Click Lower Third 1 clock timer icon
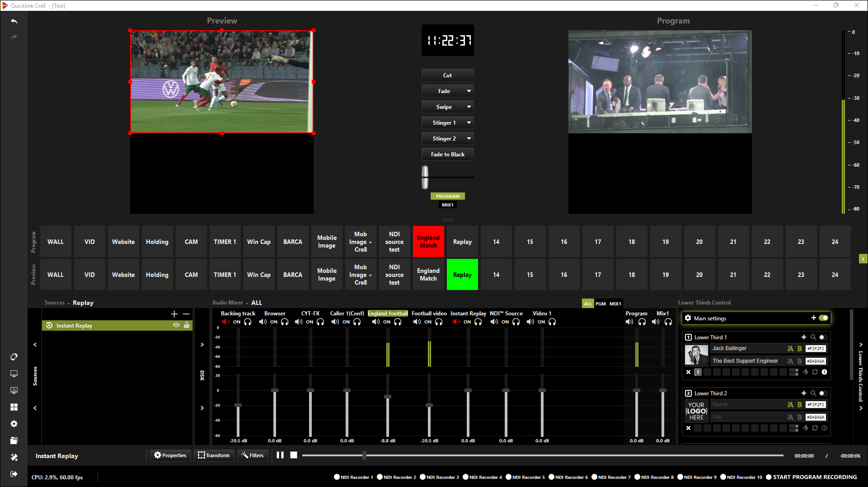This screenshot has height=487, width=868. click(x=824, y=372)
